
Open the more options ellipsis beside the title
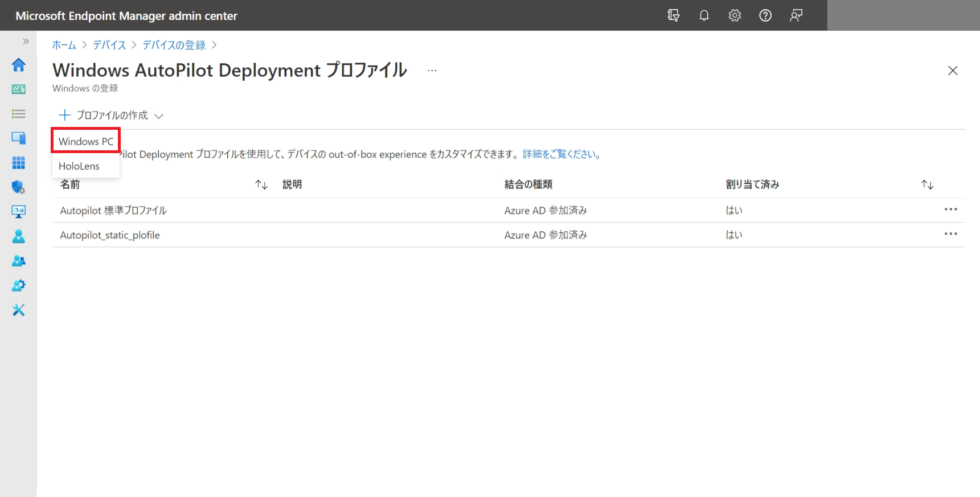click(x=432, y=71)
